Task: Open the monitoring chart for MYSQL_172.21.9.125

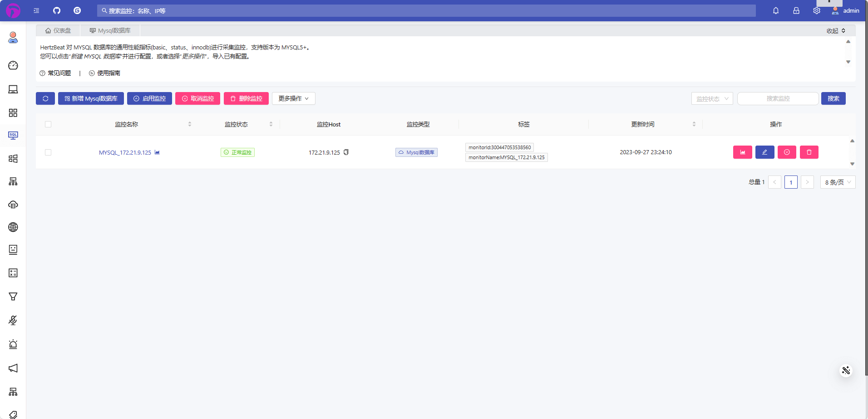Action: pos(743,152)
